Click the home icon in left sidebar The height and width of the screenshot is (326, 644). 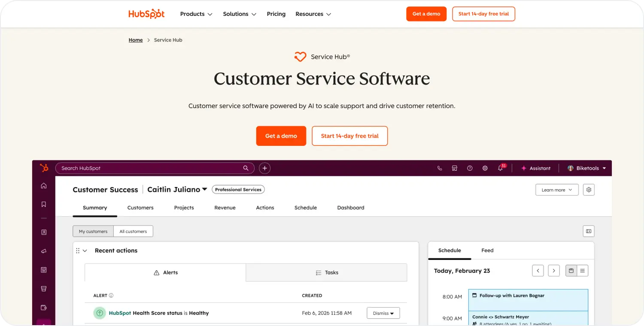click(44, 186)
